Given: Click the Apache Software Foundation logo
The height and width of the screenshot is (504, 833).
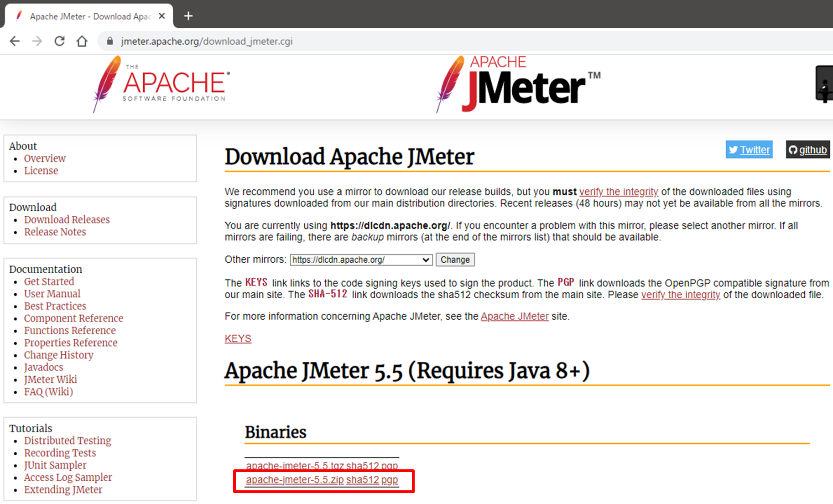Looking at the screenshot, I should pos(160,84).
